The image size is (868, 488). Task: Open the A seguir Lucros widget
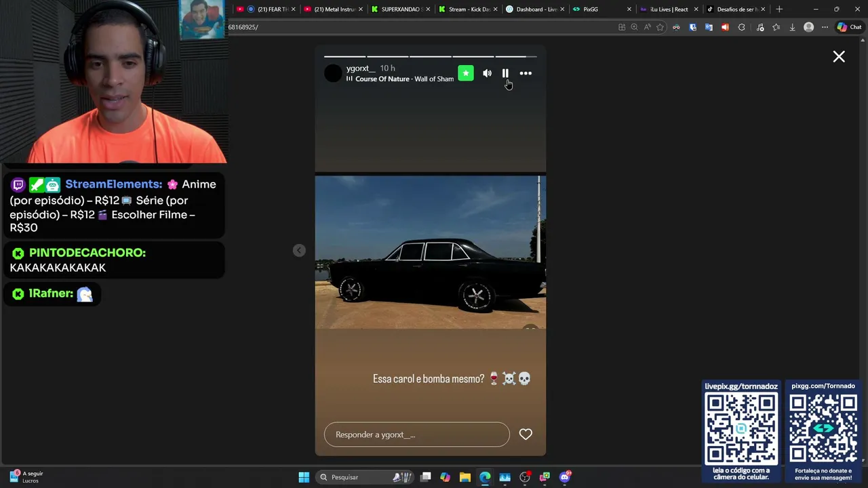pyautogui.click(x=26, y=477)
